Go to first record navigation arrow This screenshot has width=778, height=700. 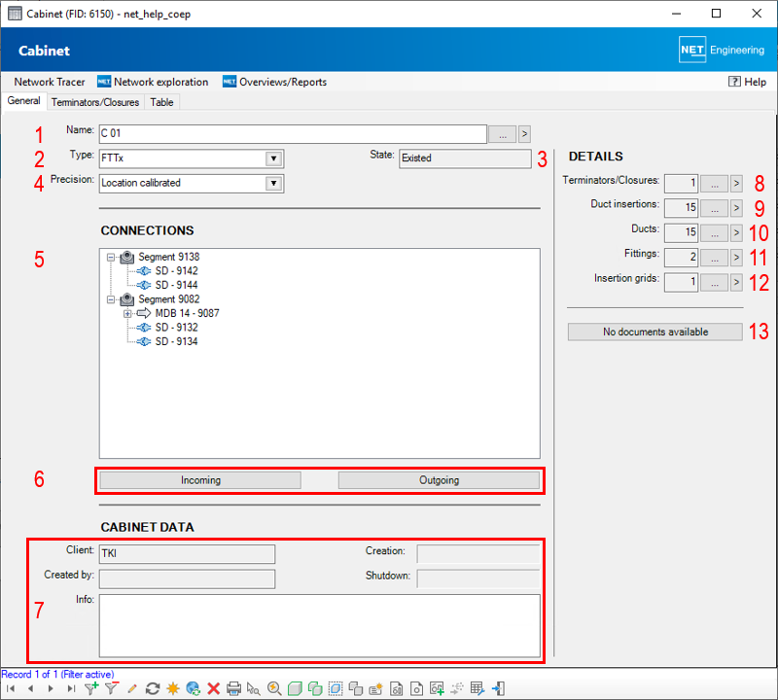click(11, 688)
